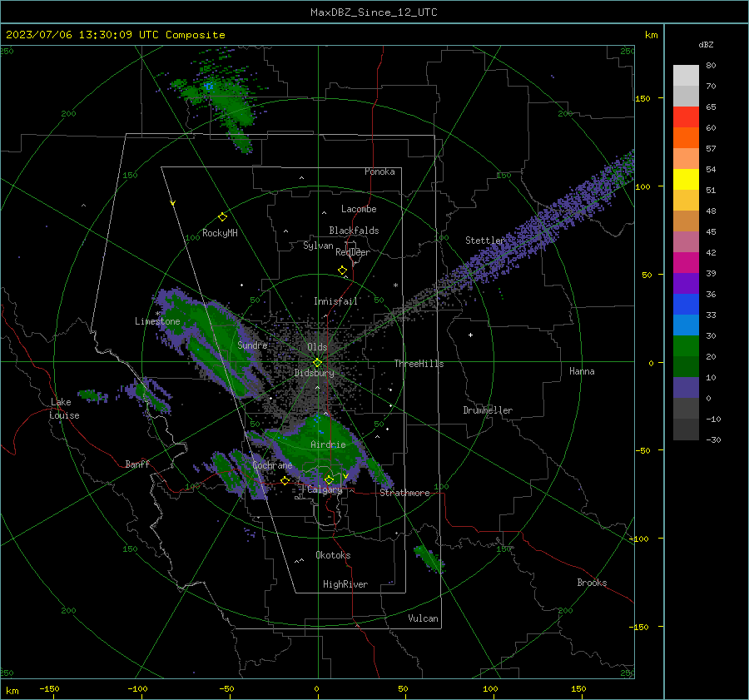This screenshot has height=700, width=749.
Task: Click the Vulcan label
Action: pyautogui.click(x=423, y=618)
